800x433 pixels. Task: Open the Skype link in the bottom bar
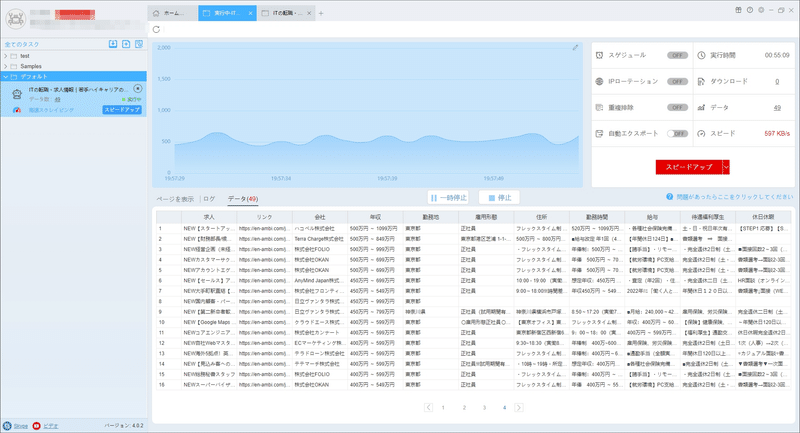click(20, 426)
